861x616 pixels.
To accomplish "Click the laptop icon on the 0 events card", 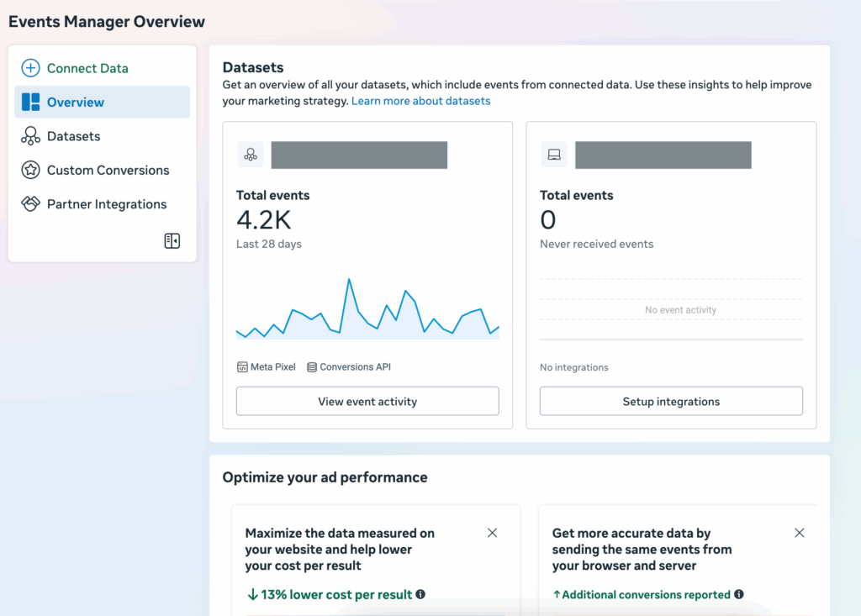I will click(x=554, y=155).
